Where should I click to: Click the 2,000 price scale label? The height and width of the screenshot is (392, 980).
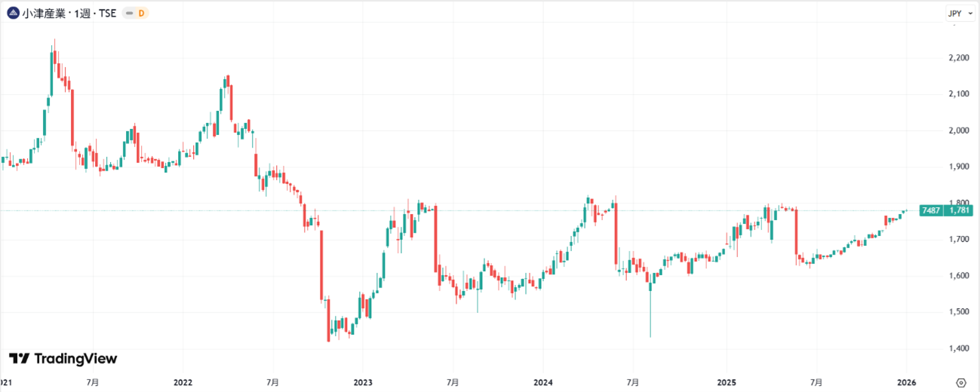pos(959,130)
